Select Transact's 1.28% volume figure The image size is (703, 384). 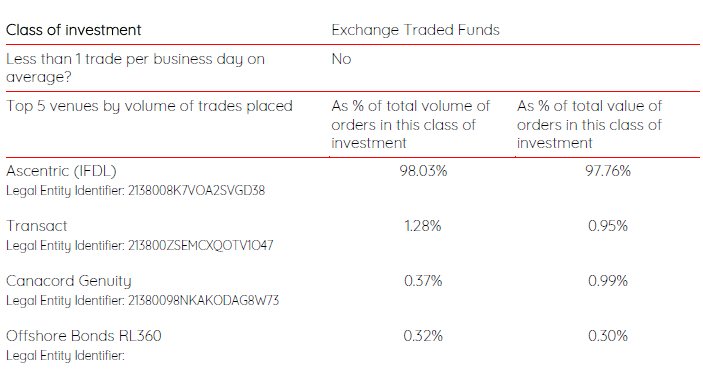423,226
